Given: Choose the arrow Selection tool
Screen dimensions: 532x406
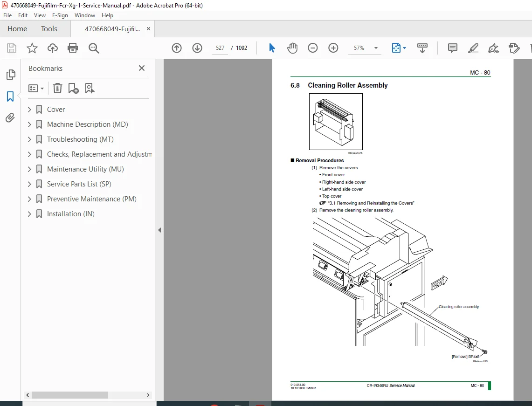Looking at the screenshot, I should point(272,48).
